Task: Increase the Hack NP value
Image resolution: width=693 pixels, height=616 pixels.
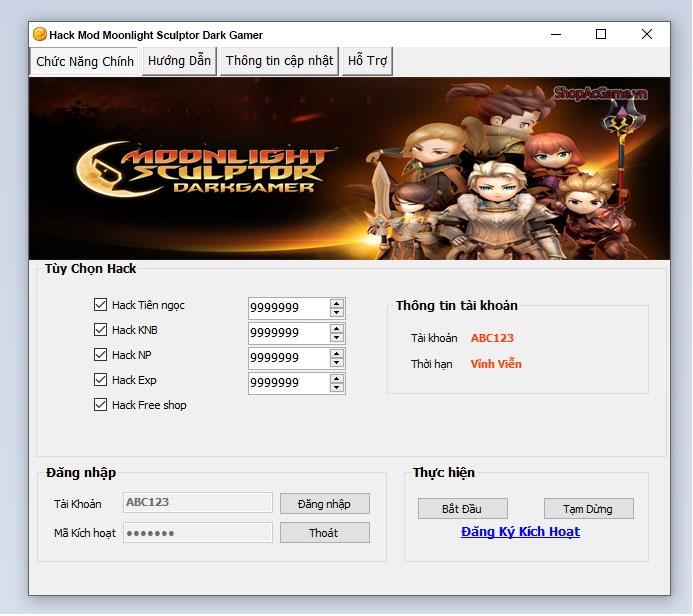Action: pyautogui.click(x=337, y=354)
